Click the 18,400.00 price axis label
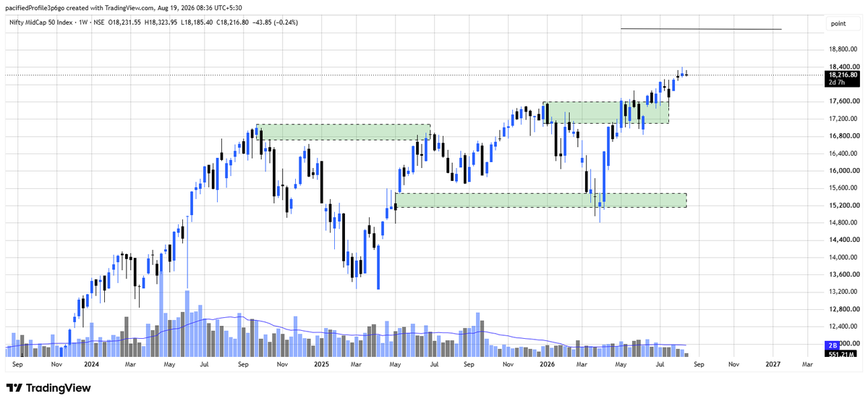This screenshot has height=404, width=868. coord(843,67)
